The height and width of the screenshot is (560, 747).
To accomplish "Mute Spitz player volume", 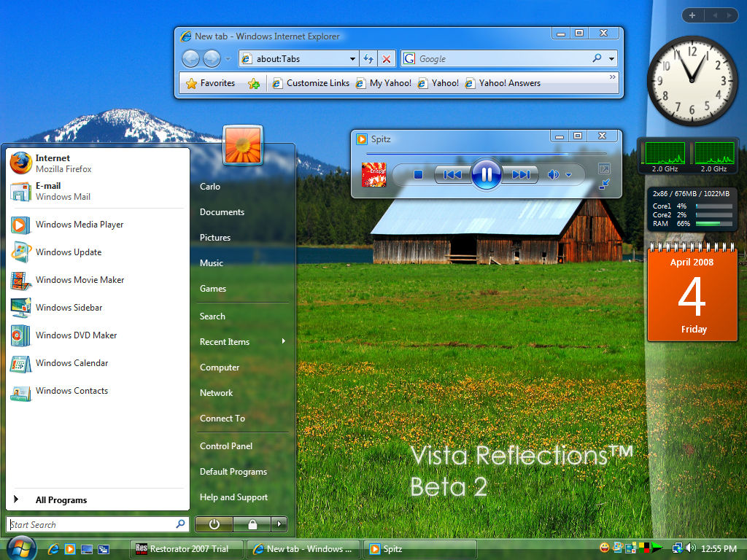I will click(553, 175).
